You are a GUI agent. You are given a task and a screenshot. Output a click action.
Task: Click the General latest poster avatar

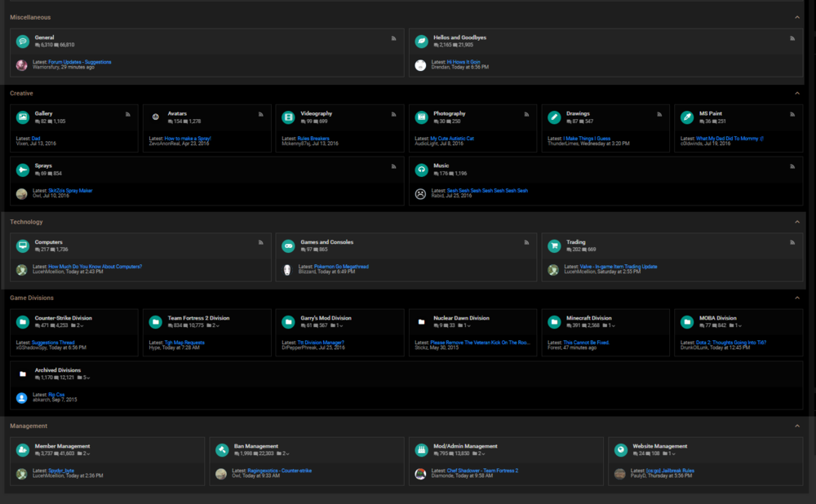pyautogui.click(x=21, y=65)
